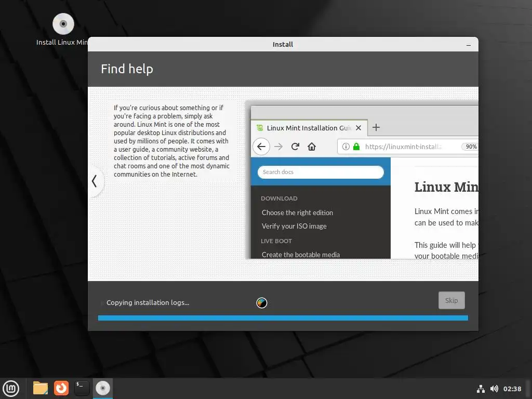Screen dimensions: 532x399
Task: Open the Linux Mint start menu
Action: [11, 388]
